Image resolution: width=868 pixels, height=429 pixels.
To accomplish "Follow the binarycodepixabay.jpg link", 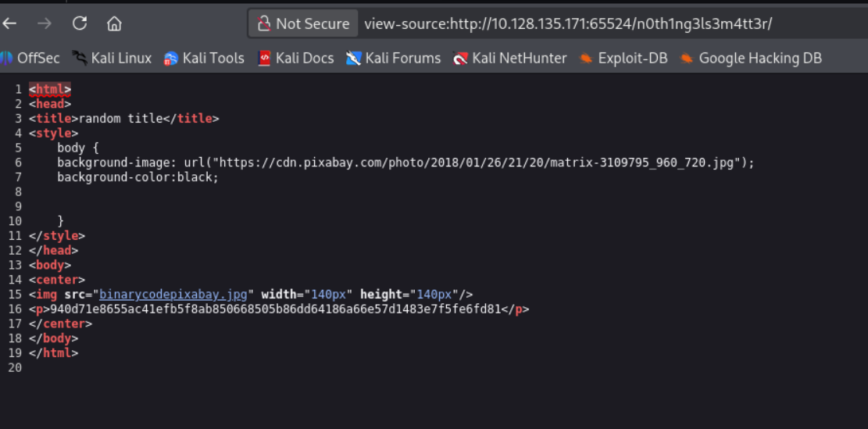I will [173, 295].
